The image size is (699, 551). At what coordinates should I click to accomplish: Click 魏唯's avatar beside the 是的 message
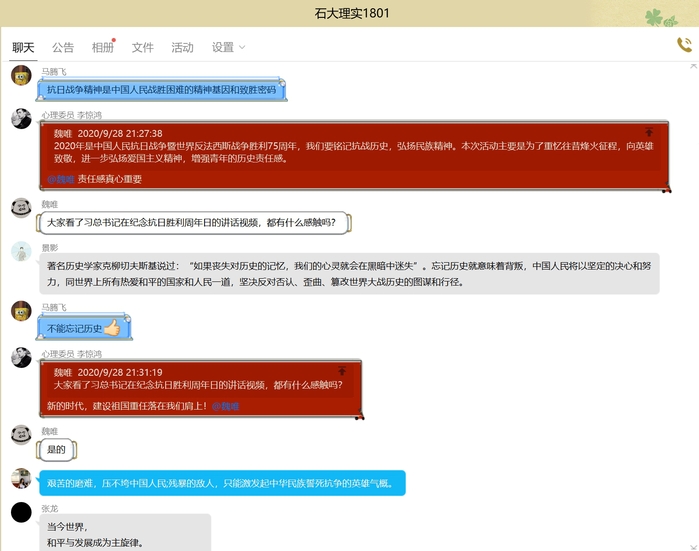pyautogui.click(x=21, y=435)
